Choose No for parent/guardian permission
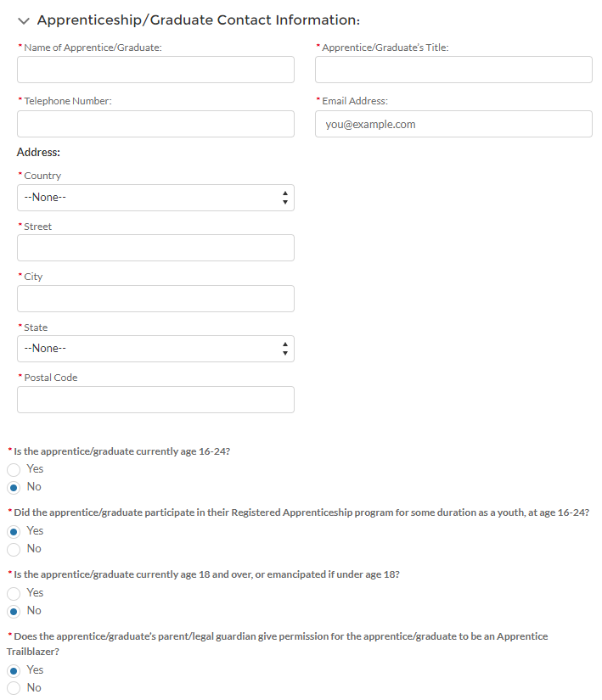The width and height of the screenshot is (602, 700). click(x=14, y=688)
